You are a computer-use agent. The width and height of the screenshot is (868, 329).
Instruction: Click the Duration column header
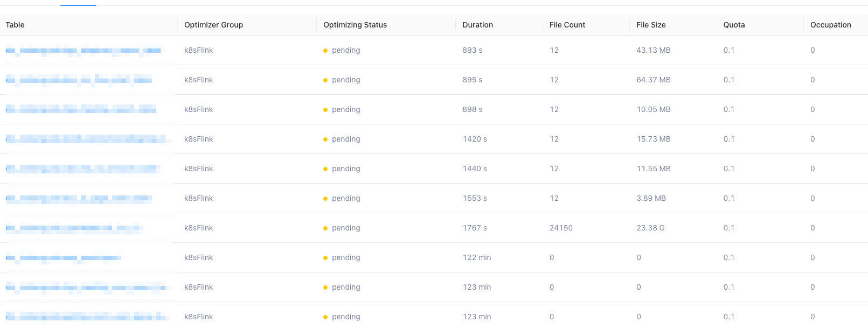tap(477, 25)
